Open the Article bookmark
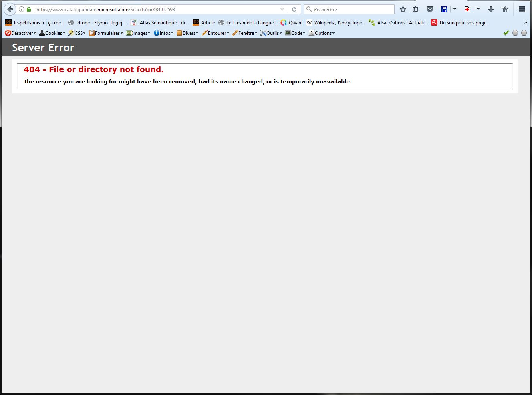The width and height of the screenshot is (532, 395). point(204,23)
